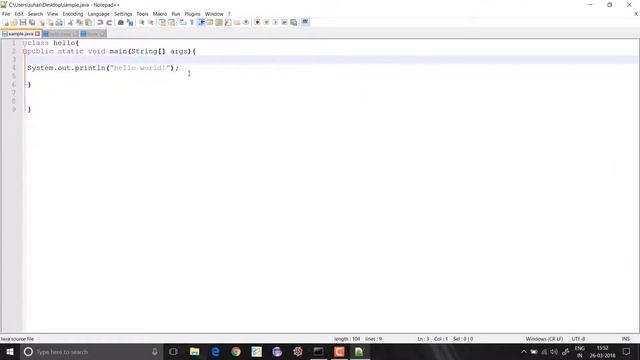The width and height of the screenshot is (640, 360).
Task: Redo the edit via toolbar icon
Action: point(109,22)
